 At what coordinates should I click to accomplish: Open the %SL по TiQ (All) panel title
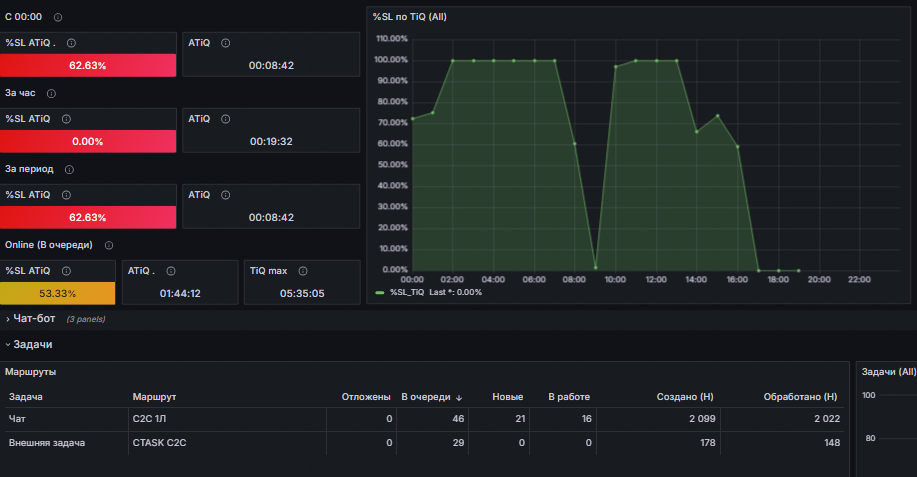point(409,17)
